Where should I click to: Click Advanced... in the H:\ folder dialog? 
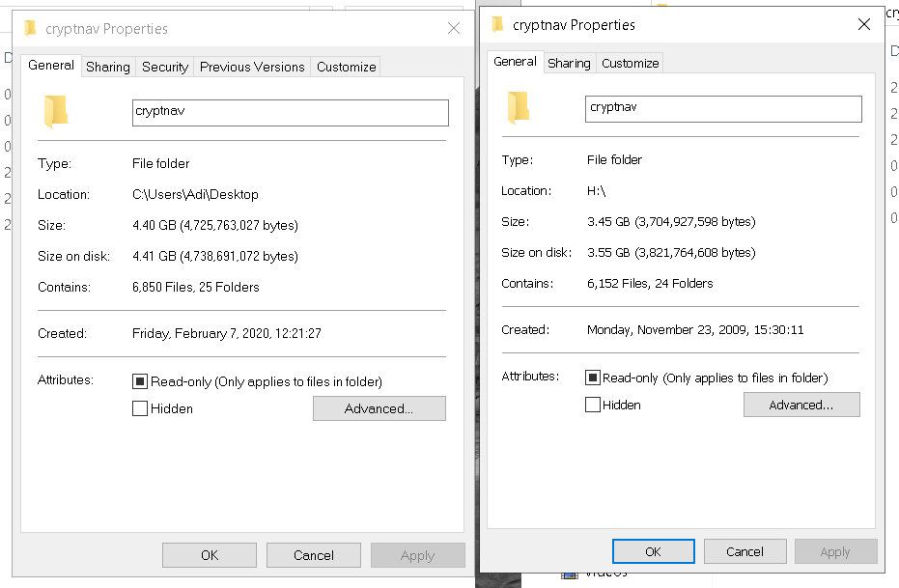(801, 405)
